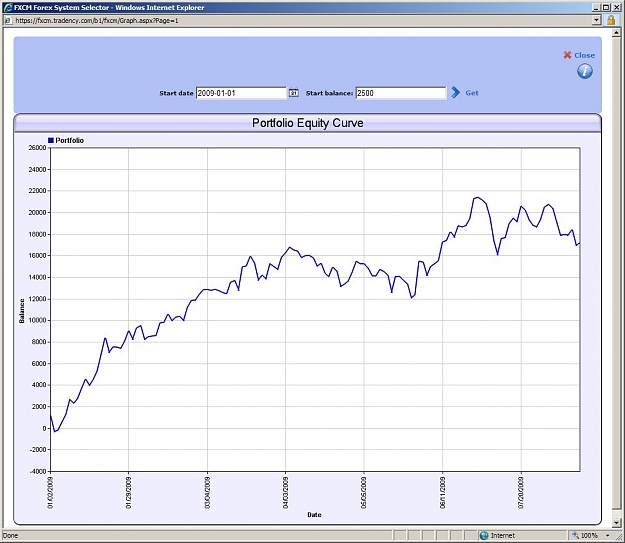Open the Start date calendar picker icon

(294, 93)
